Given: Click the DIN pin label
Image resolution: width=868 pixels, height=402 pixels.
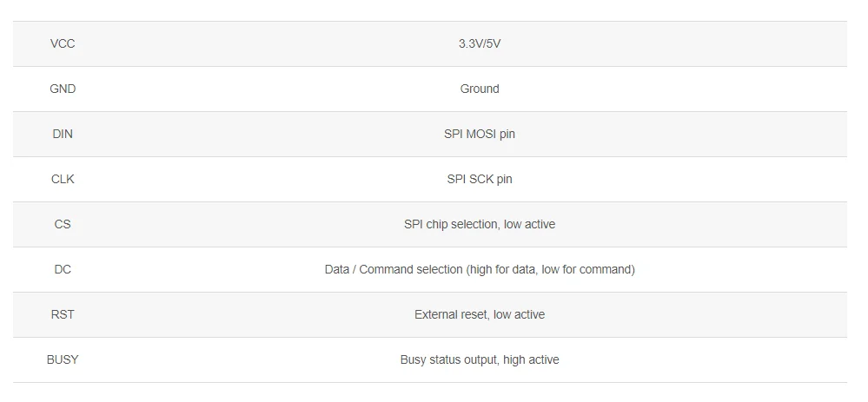Looking at the screenshot, I should pyautogui.click(x=63, y=134).
